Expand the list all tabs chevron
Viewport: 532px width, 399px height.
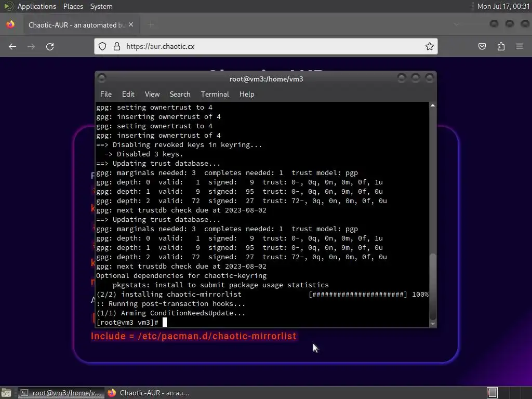pos(456,24)
